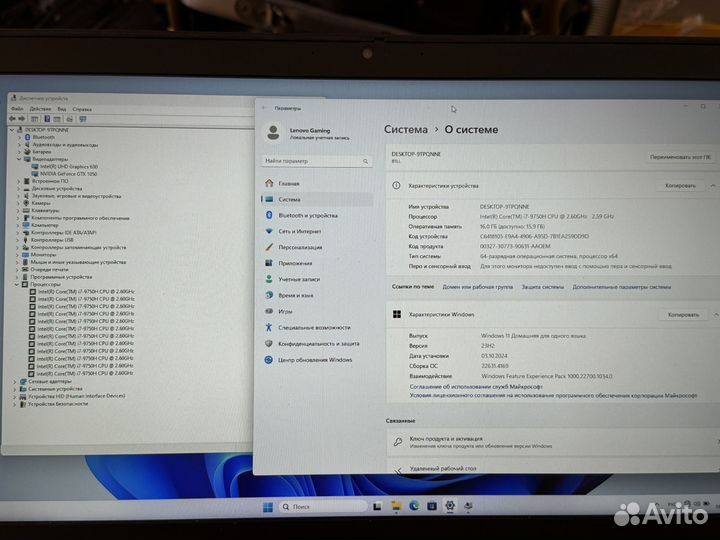Open Защита системы link
The image size is (720, 540).
542,287
